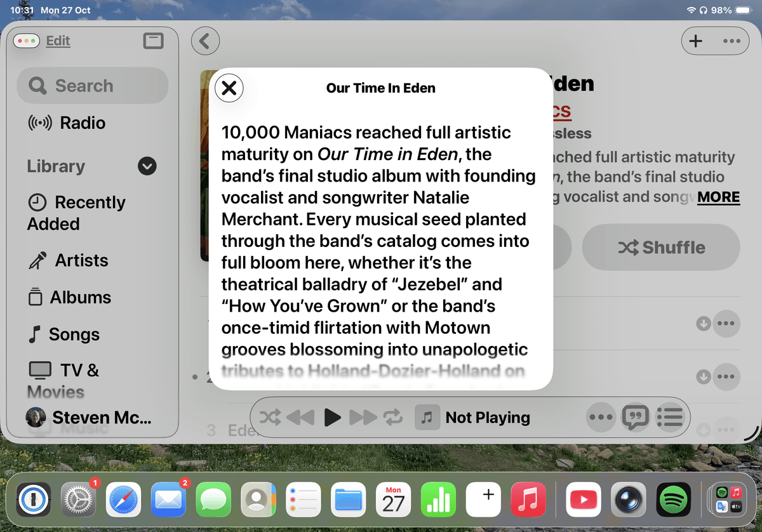Open more options for the first track

(726, 324)
